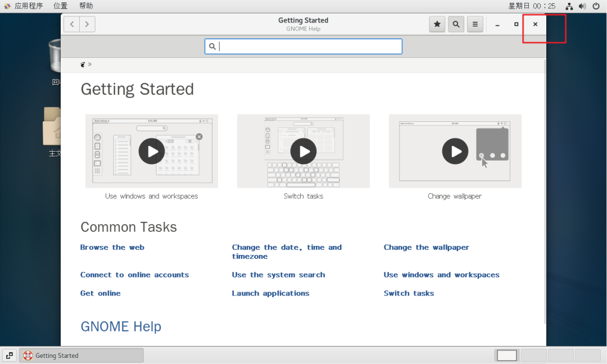Open Change the date, time and timezone
Viewport: 607px width, 364px height.
pos(287,252)
